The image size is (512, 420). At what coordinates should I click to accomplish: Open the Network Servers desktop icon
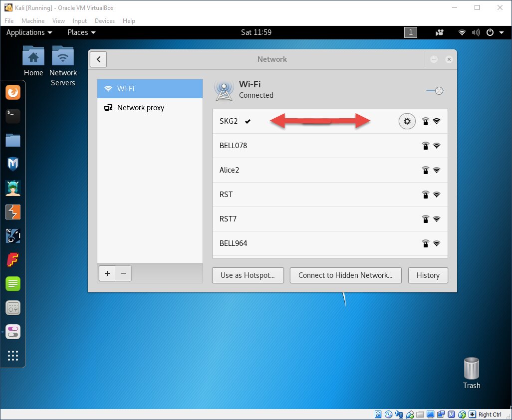point(63,60)
